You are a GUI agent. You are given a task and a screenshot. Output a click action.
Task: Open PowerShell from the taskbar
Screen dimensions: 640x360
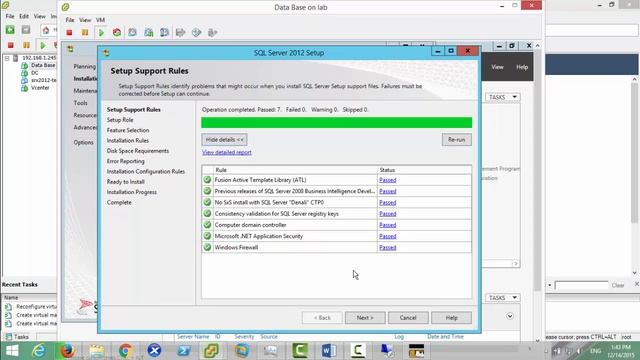[x=184, y=351]
